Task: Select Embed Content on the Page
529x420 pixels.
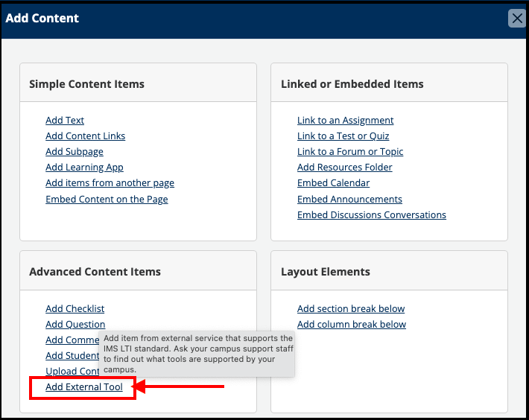Action: 107,200
